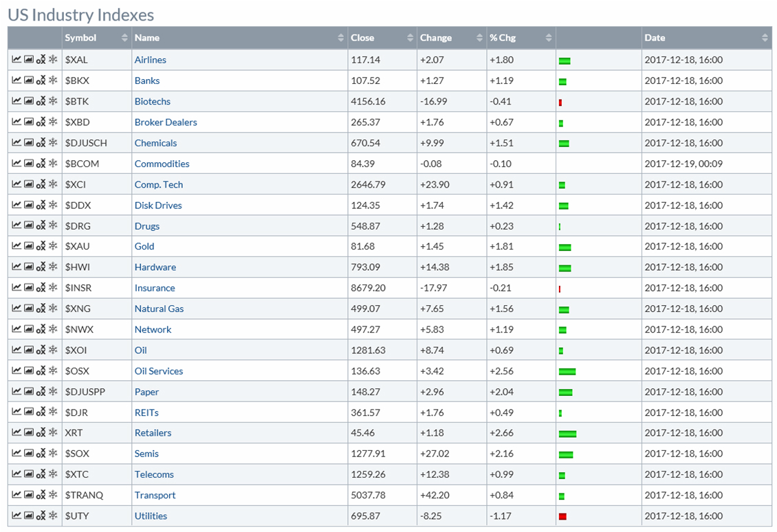Click the Change column header
The height and width of the screenshot is (532, 777).
(436, 38)
